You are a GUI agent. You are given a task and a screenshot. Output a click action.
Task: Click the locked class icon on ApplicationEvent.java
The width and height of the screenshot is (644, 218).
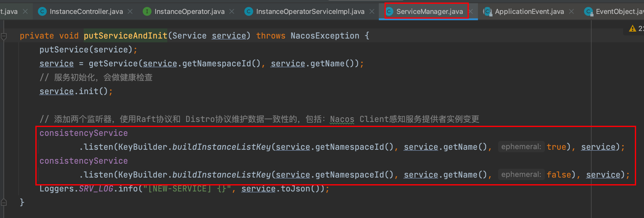pyautogui.click(x=488, y=12)
